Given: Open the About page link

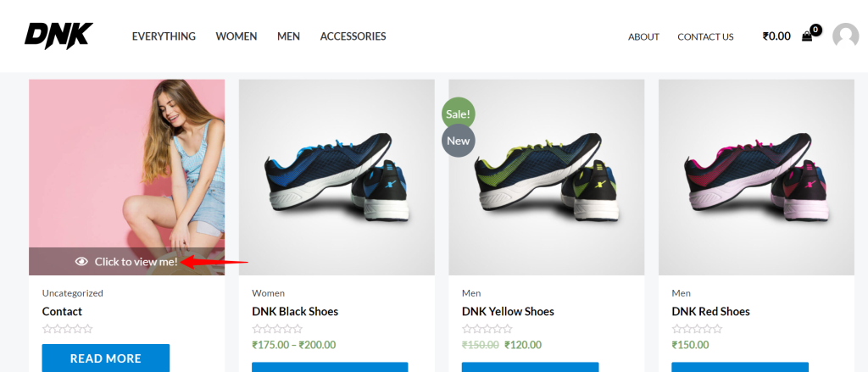Looking at the screenshot, I should [644, 36].
